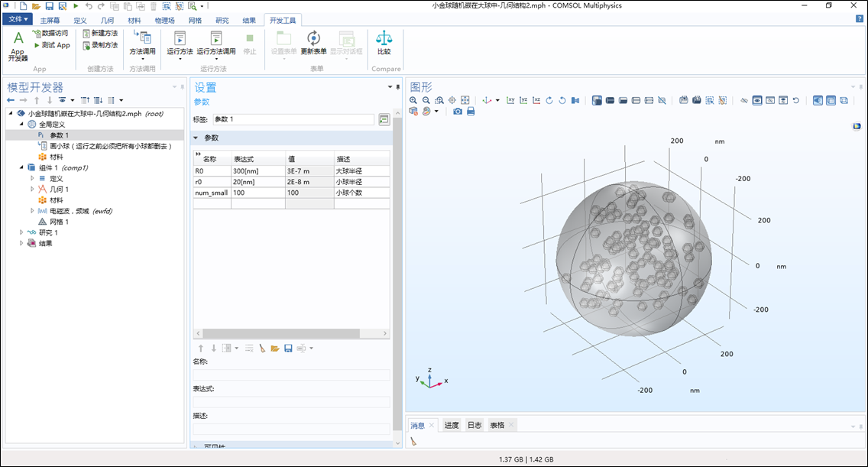Open the 文件 menu
The height and width of the screenshot is (467, 868).
pos(17,19)
